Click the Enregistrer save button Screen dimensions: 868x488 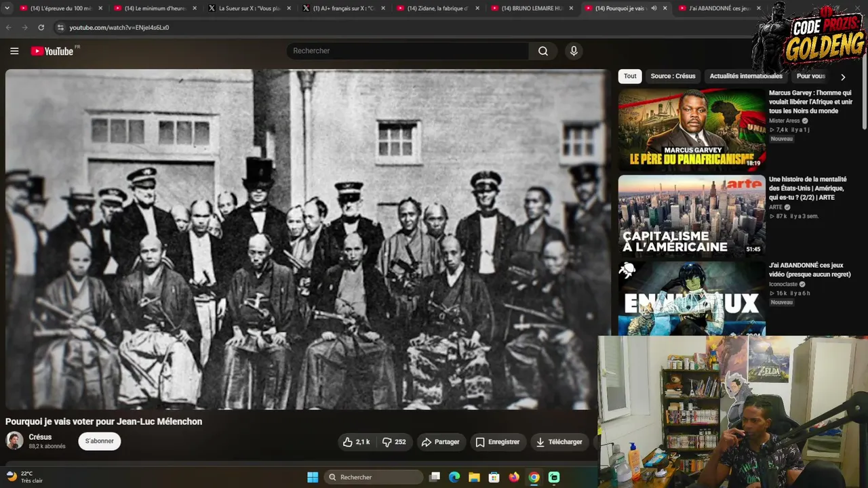pyautogui.click(x=498, y=442)
